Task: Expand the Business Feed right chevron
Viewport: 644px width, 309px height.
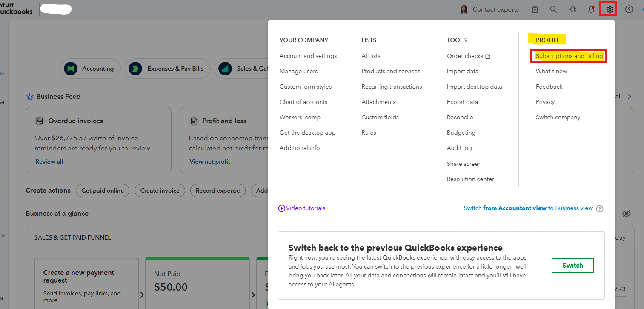Action: point(630,97)
